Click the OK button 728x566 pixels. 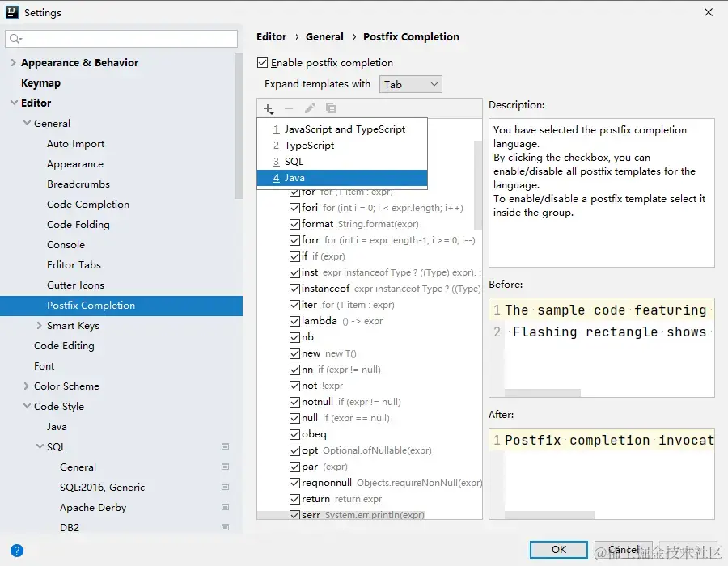559,550
